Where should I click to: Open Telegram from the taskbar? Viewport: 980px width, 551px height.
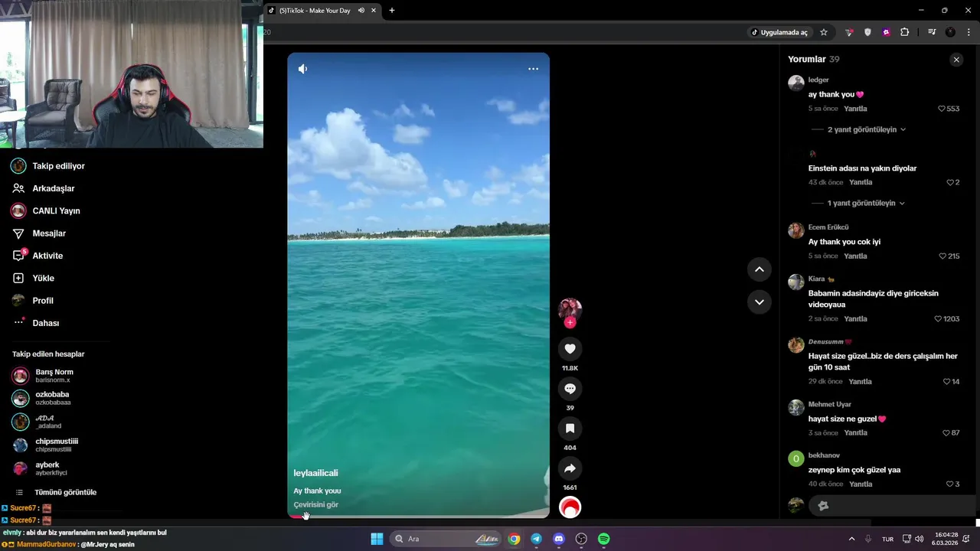[x=536, y=539]
